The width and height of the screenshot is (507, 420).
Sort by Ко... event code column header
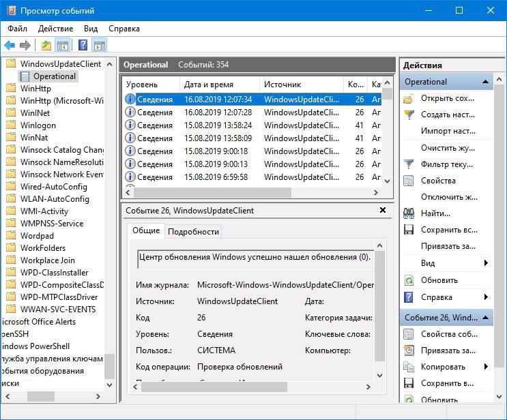point(356,85)
